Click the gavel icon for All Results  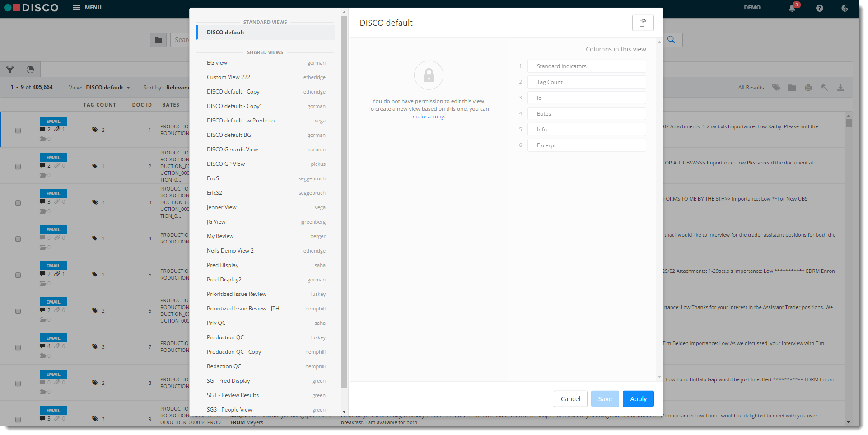[x=824, y=88]
